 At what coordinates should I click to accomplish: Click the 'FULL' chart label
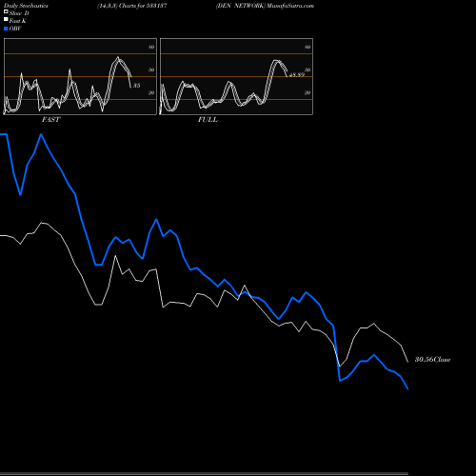pos(208,119)
